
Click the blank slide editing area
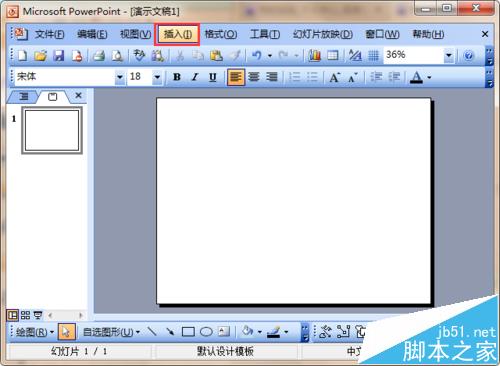294,201
